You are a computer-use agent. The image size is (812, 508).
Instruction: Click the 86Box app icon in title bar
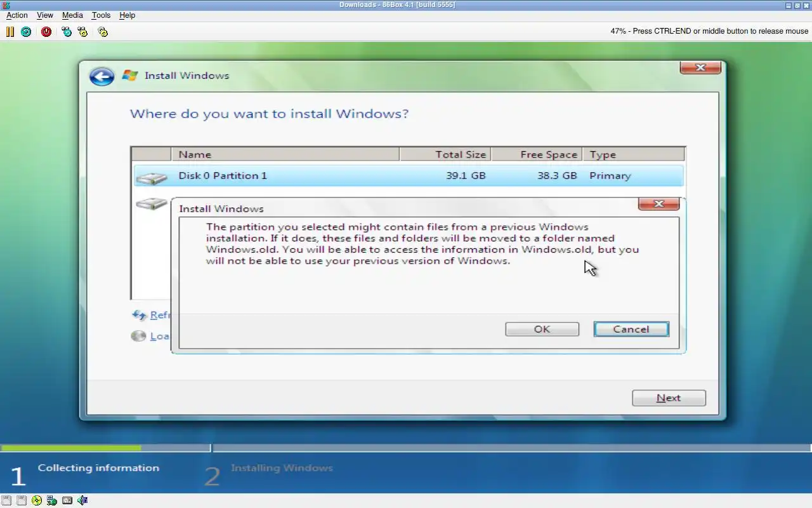tap(6, 5)
